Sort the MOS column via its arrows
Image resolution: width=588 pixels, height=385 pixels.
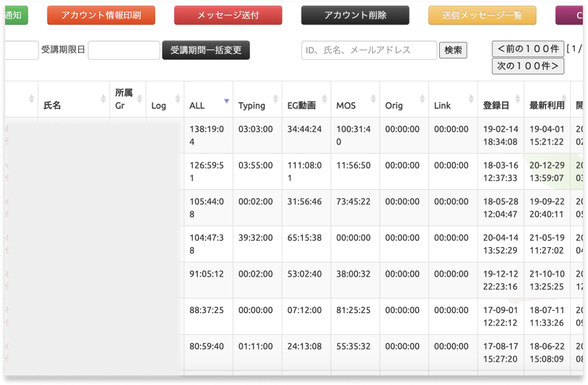[x=373, y=99]
